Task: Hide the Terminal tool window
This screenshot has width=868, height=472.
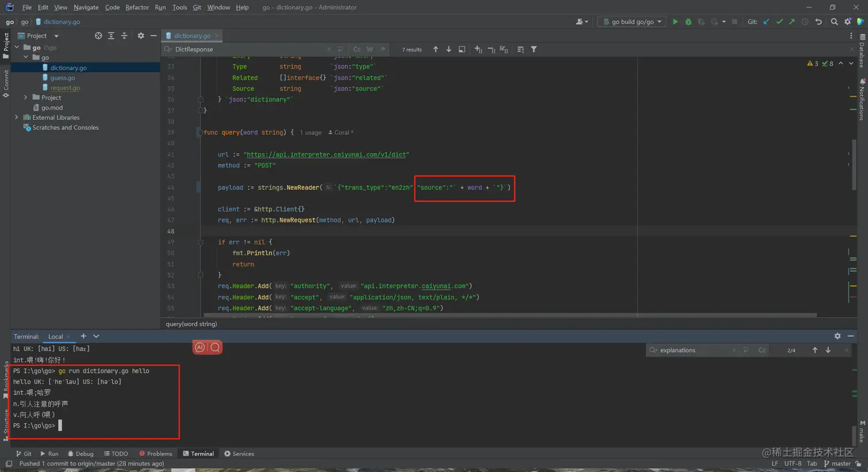Action: pos(850,336)
